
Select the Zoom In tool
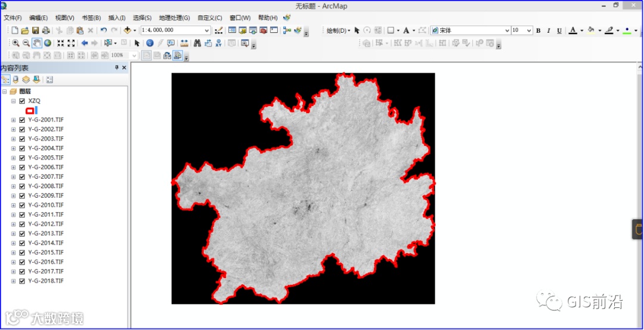[x=16, y=43]
